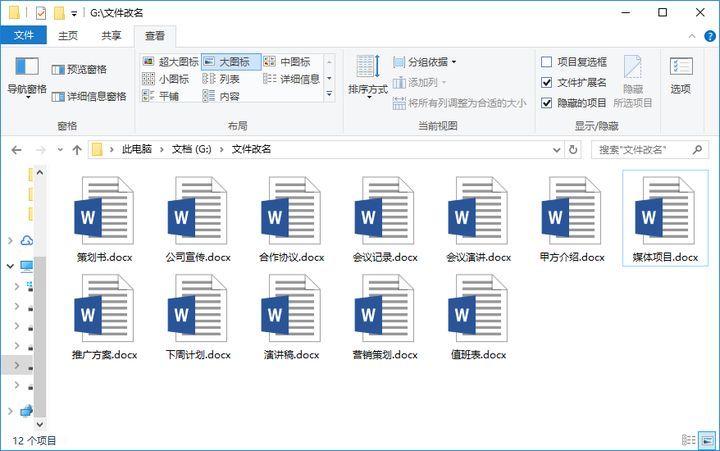Select the file 营销策划.docx
The width and height of the screenshot is (720, 451).
pos(385,317)
